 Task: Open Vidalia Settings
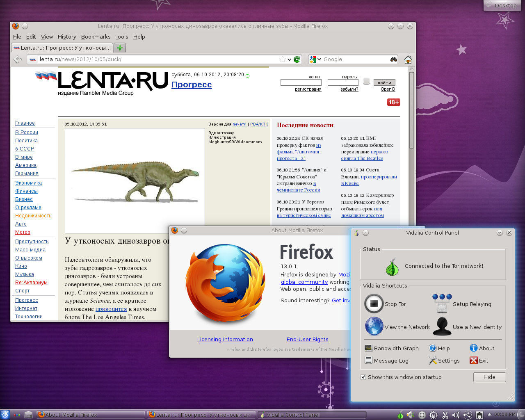pyautogui.click(x=444, y=361)
